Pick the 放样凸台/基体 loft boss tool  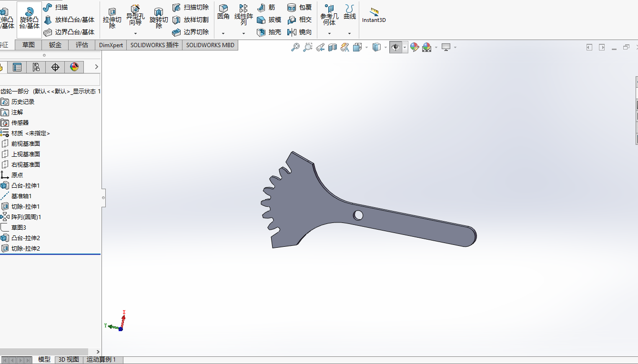click(69, 20)
